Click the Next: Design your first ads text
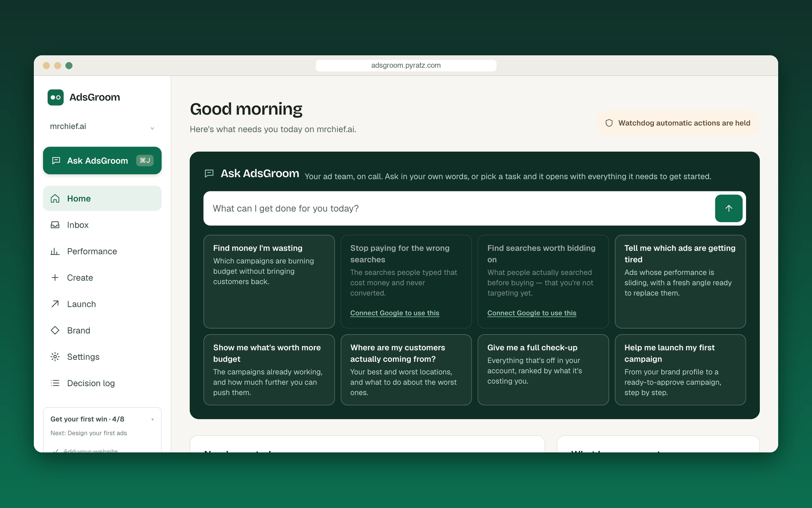 click(89, 433)
